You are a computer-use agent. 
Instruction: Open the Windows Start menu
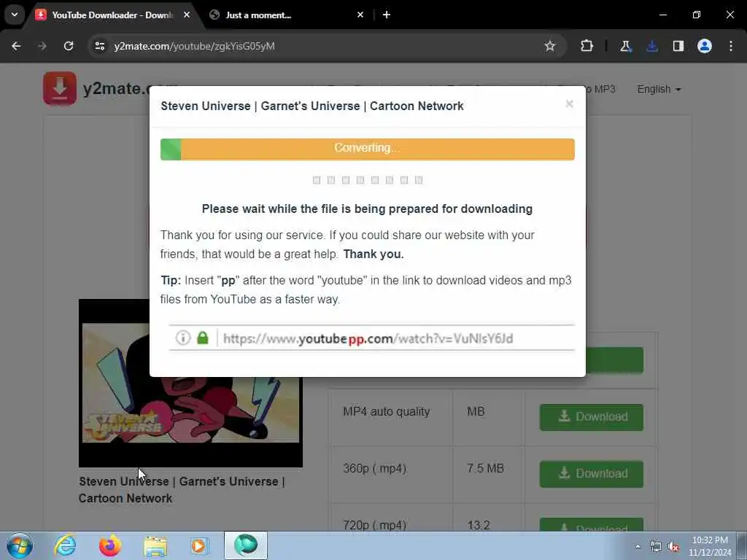coord(20,545)
